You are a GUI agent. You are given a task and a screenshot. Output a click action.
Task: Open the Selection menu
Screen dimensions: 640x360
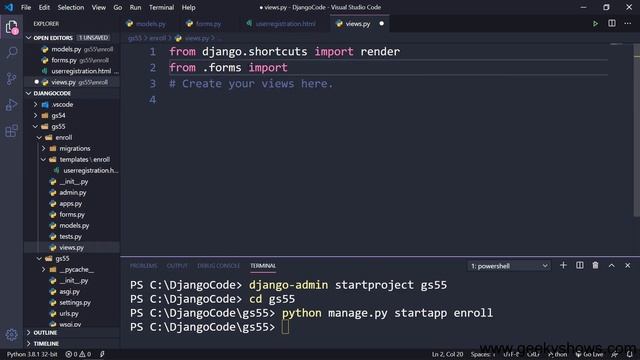tap(71, 7)
